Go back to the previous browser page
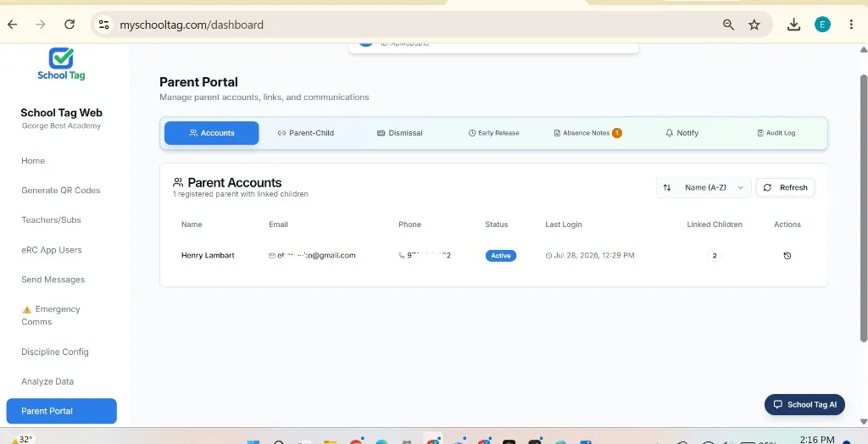 [12, 25]
